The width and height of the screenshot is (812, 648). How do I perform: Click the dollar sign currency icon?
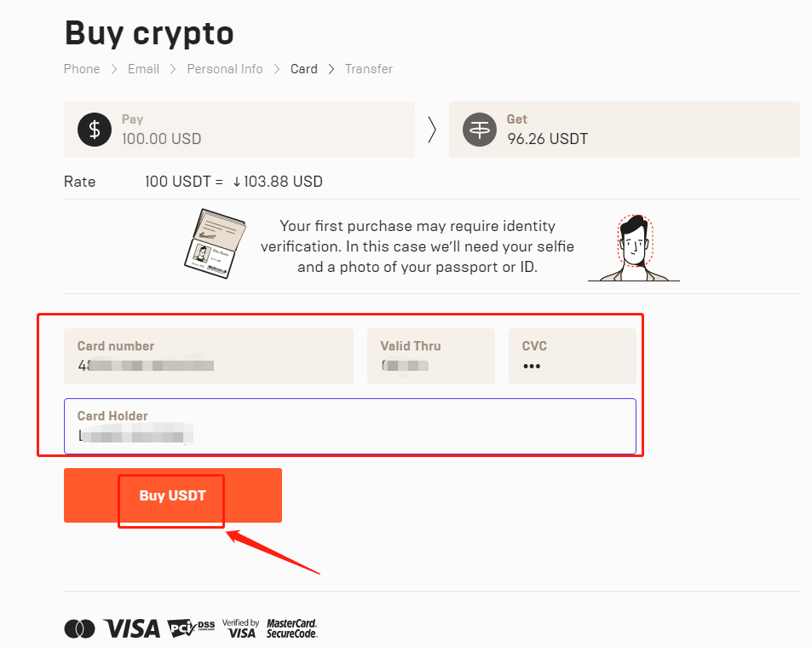95,130
